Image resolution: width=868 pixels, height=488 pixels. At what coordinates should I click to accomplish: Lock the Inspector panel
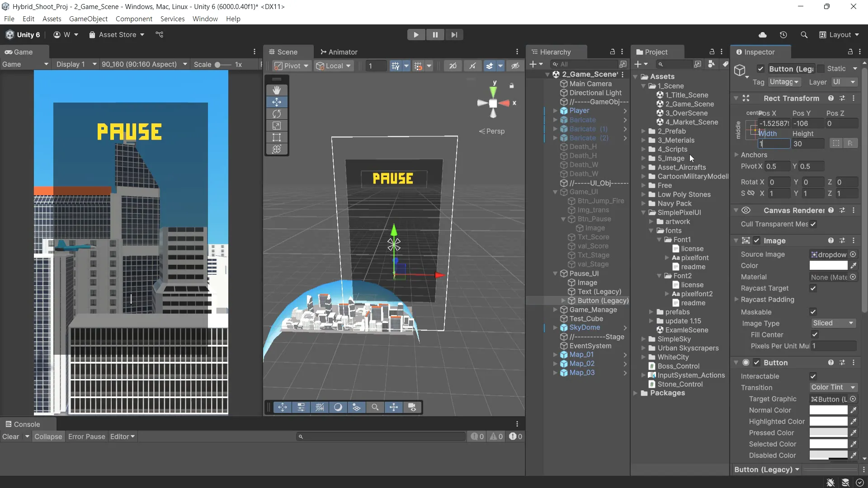click(850, 52)
